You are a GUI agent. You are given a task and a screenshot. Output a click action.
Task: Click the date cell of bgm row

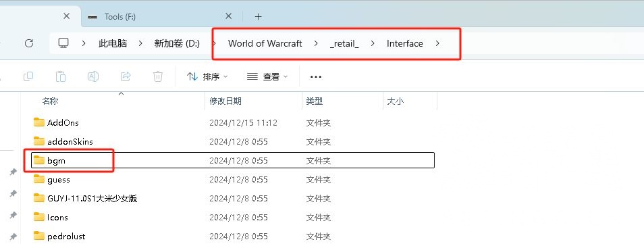point(238,160)
